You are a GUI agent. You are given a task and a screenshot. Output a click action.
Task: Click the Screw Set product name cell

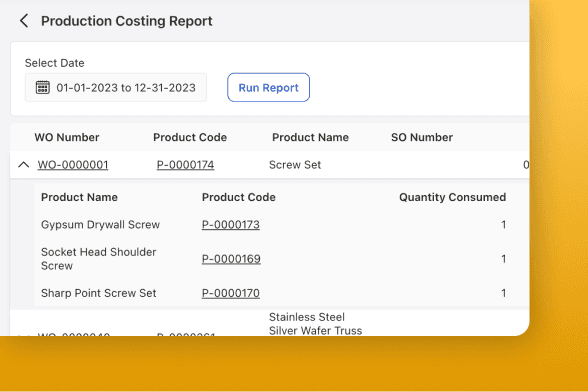click(x=295, y=165)
